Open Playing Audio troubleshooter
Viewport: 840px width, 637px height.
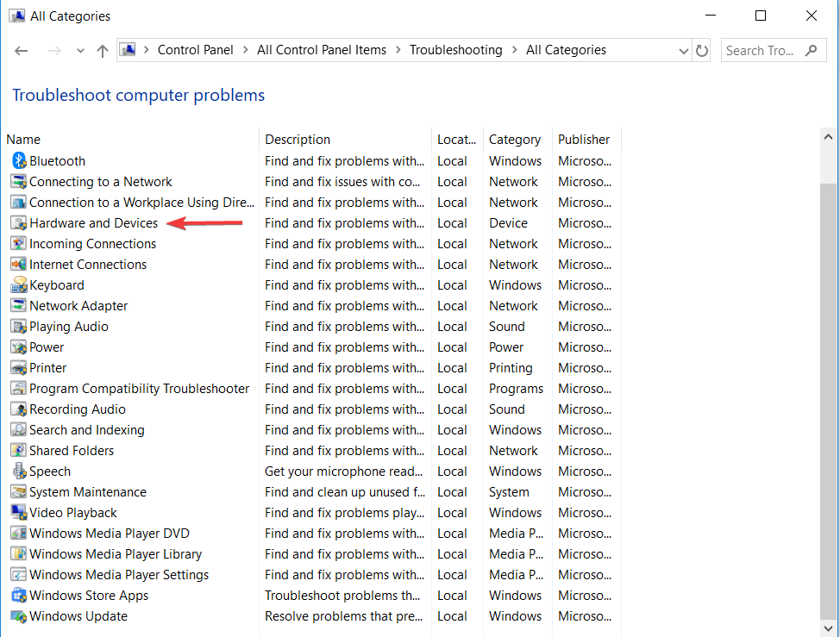(x=69, y=327)
